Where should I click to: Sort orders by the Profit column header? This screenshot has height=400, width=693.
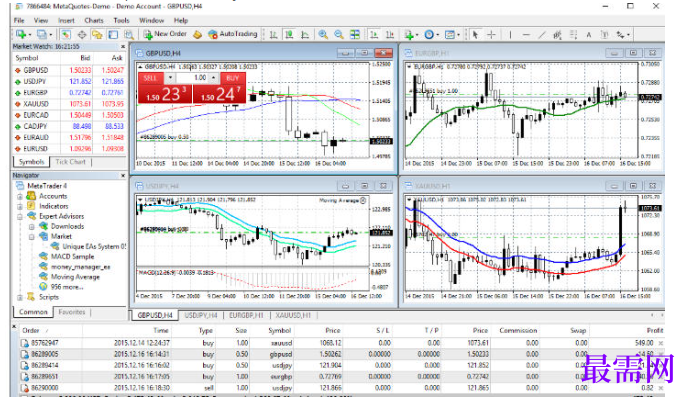655,330
